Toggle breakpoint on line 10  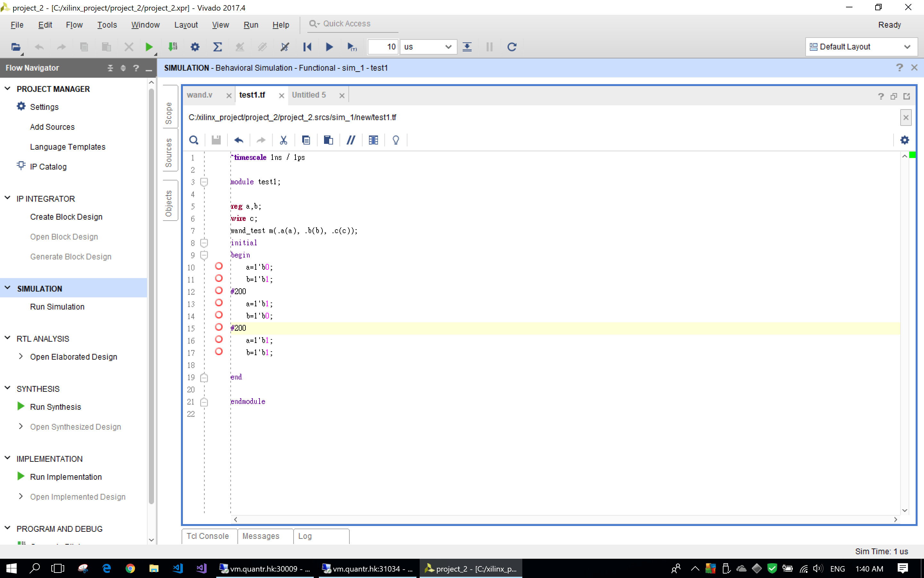[219, 266]
